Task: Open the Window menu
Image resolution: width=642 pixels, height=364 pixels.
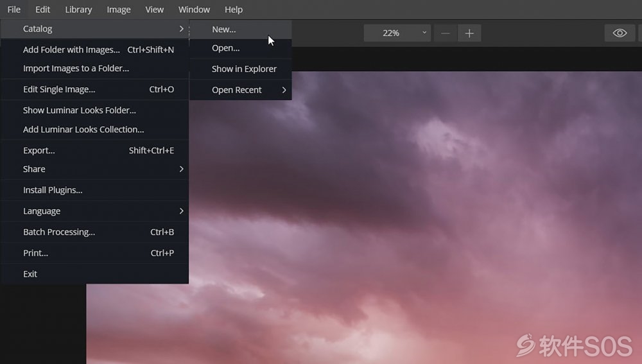Action: tap(194, 10)
